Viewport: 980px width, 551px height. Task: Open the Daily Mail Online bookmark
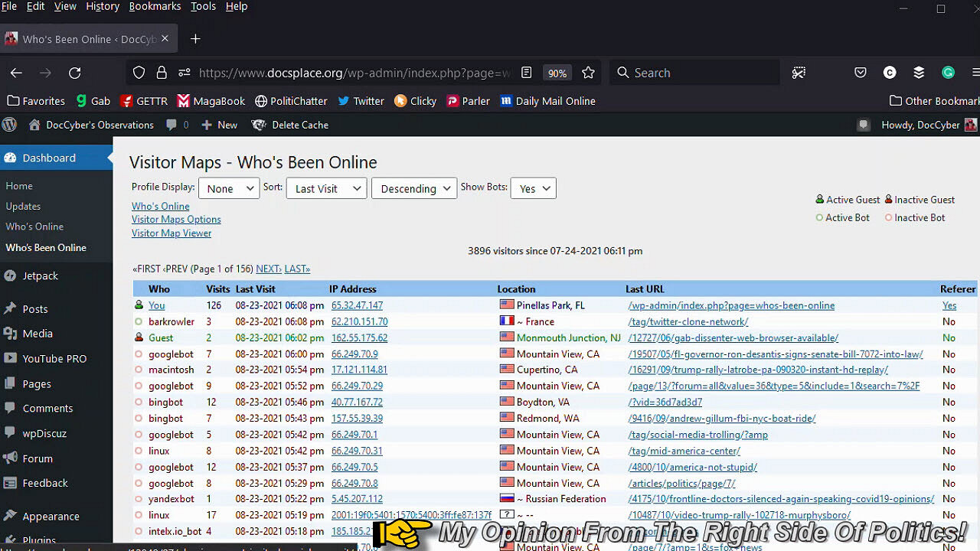[x=547, y=101]
